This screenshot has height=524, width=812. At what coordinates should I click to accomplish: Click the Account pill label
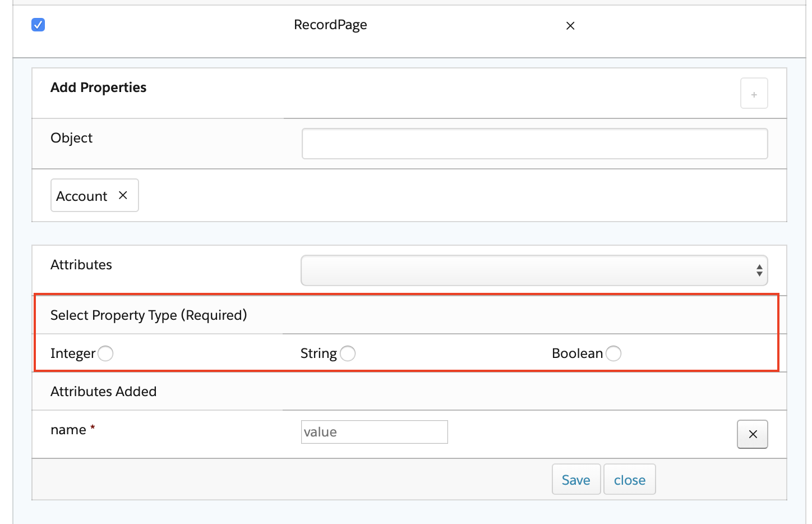(82, 196)
